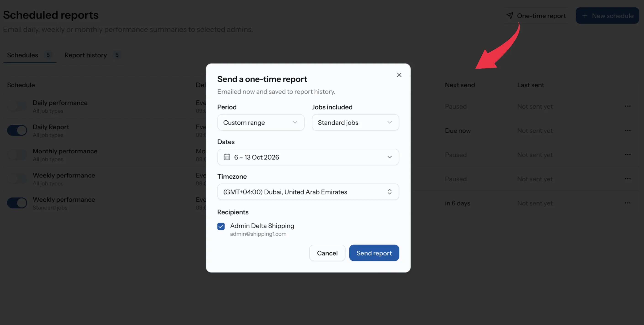The height and width of the screenshot is (325, 644).
Task: Click the 'Send a one-time report' heading
Action: coord(262,79)
